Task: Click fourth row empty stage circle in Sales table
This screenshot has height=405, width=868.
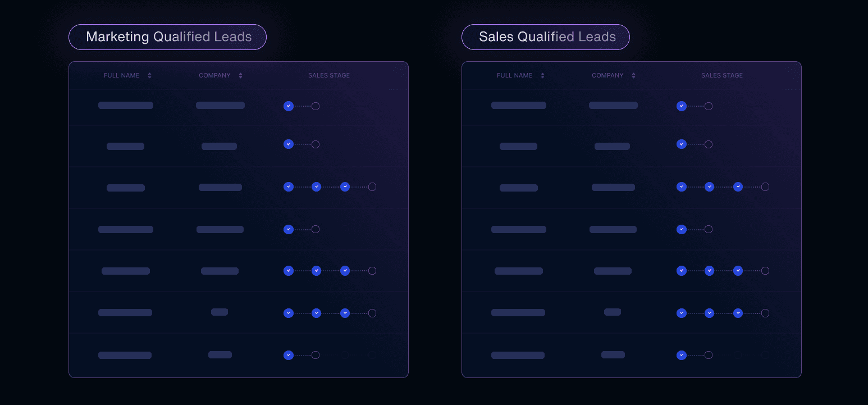Action: [x=709, y=229]
